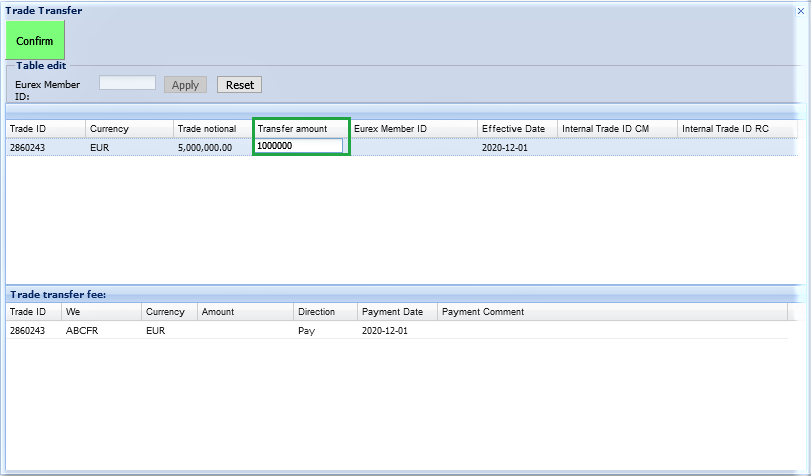
Task: Close the Trade Transfer window
Action: [800, 10]
